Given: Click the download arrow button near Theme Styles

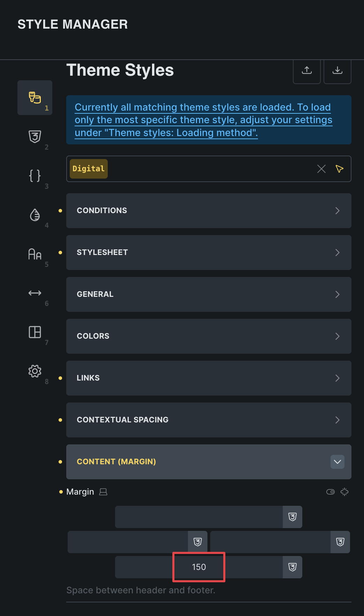Looking at the screenshot, I should point(338,70).
